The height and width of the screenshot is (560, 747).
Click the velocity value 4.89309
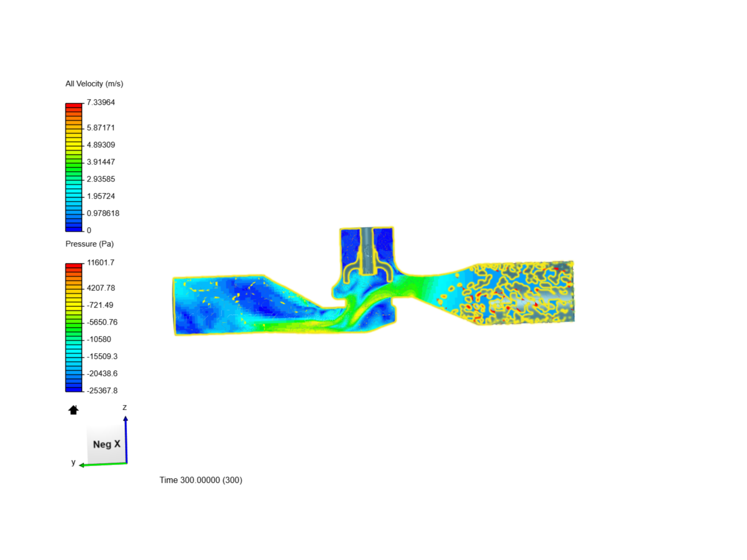tap(101, 145)
